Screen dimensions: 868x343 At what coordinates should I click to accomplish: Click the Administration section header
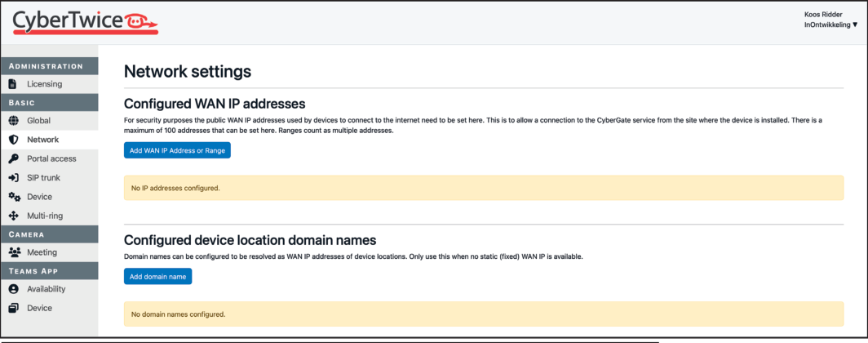(49, 66)
